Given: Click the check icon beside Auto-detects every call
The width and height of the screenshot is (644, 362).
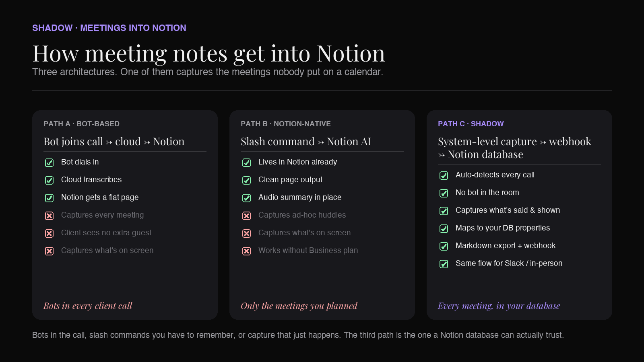Looking at the screenshot, I should tap(444, 175).
